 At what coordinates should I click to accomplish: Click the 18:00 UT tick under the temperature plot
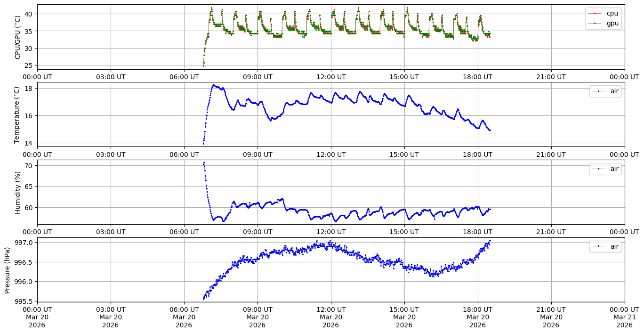click(x=478, y=154)
